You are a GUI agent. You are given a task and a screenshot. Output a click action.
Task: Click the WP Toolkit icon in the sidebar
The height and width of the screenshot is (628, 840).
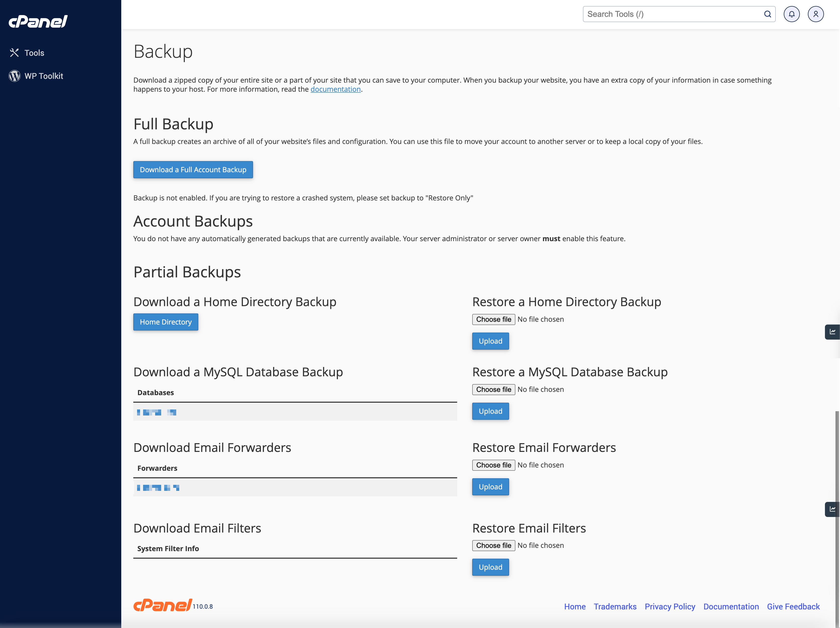tap(15, 75)
